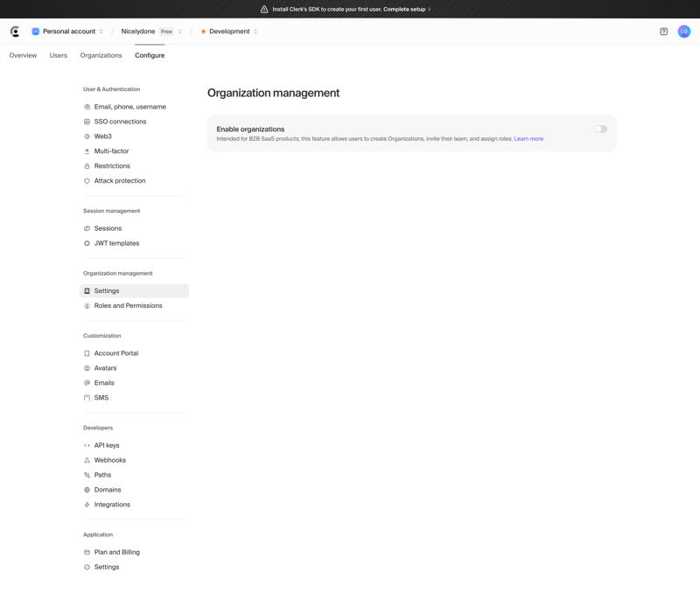Image resolution: width=700 pixels, height=593 pixels.
Task: Click the help question mark icon
Action: [x=663, y=31]
